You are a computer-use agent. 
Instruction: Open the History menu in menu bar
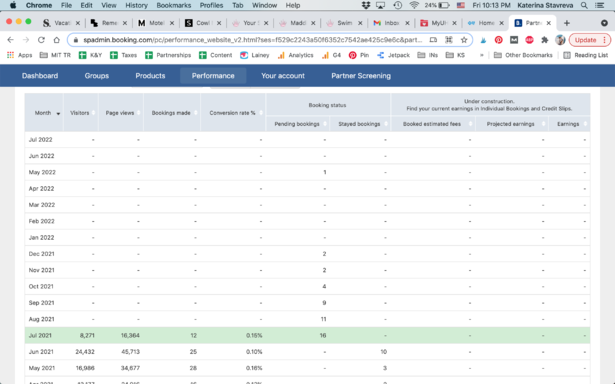tap(136, 5)
